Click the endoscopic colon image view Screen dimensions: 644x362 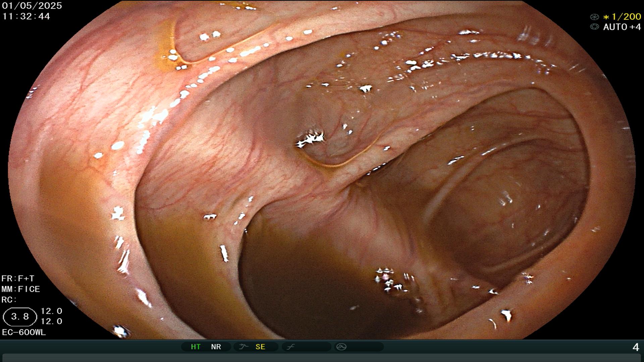(322, 170)
